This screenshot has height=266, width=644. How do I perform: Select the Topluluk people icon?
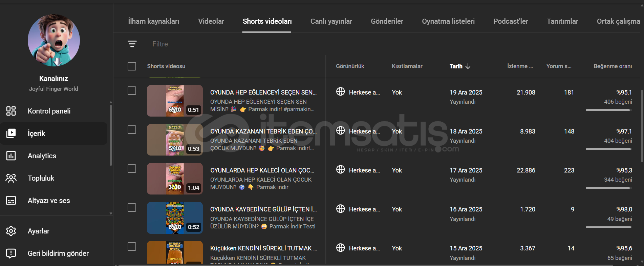point(11,178)
